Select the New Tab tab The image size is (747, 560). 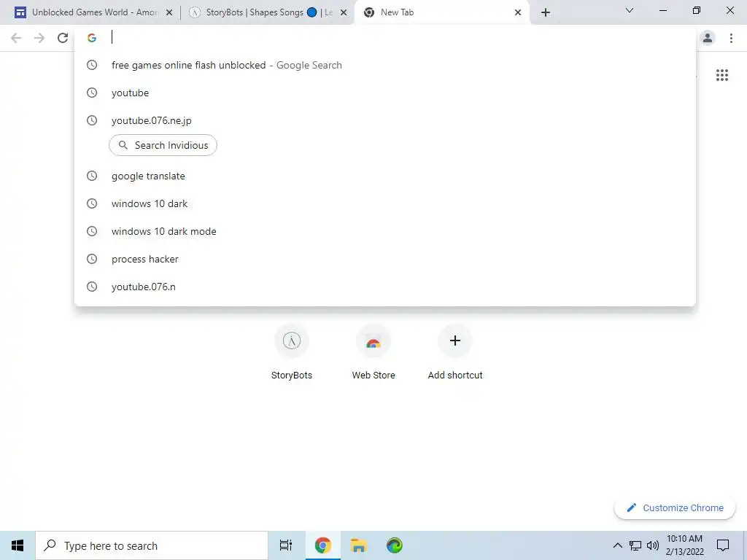(x=443, y=12)
